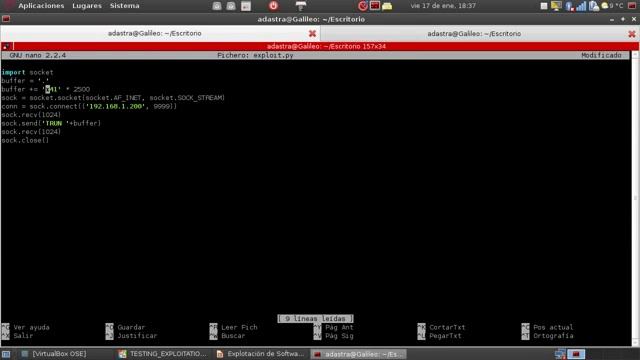Open the weather applet showing 9 °C
The image size is (640, 360).
point(612,6)
